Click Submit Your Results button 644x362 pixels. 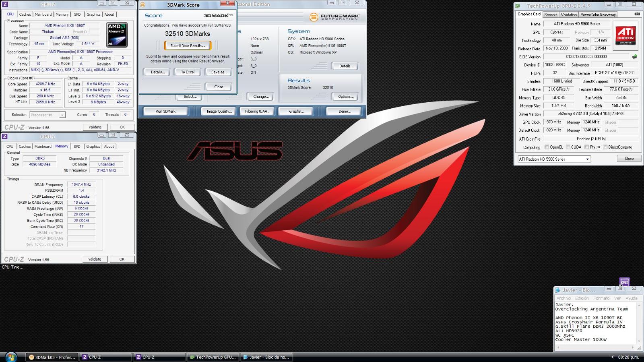click(188, 46)
